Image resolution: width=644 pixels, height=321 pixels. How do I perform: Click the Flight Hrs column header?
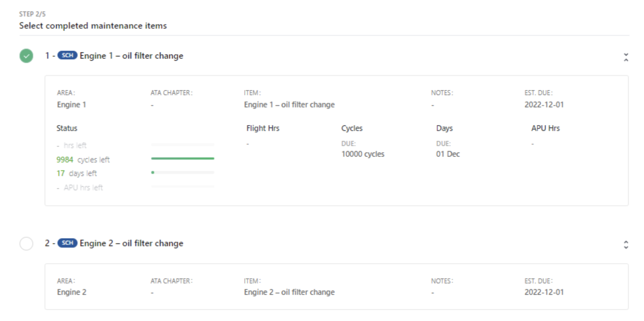pyautogui.click(x=263, y=128)
